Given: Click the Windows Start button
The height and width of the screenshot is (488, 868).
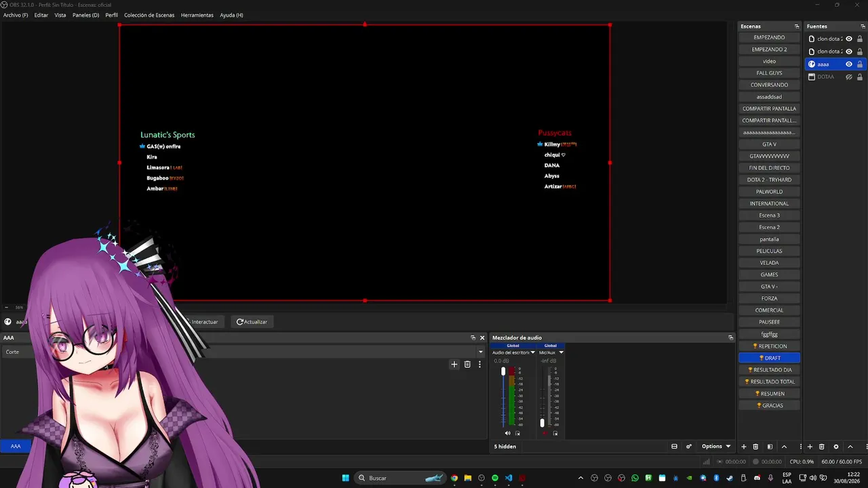Looking at the screenshot, I should tap(345, 478).
